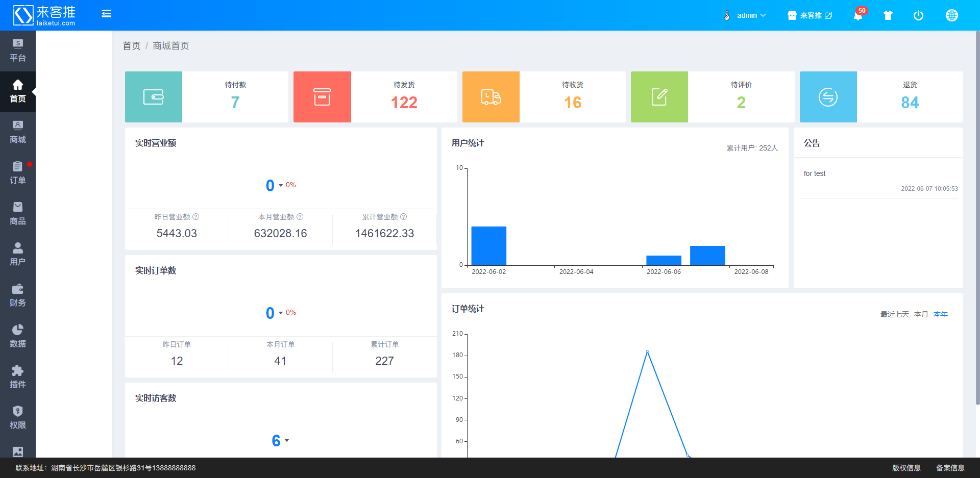This screenshot has height=478, width=980.
Task: Open the 'for test' announcement
Action: (x=815, y=173)
